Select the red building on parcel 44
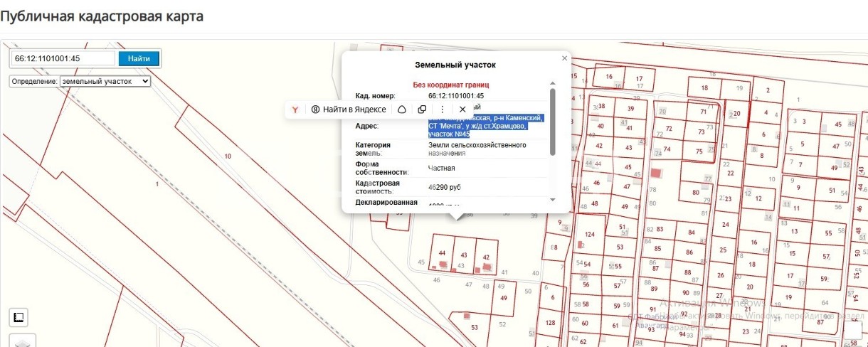Image resolution: width=868 pixels, height=347 pixels. [x=443, y=265]
